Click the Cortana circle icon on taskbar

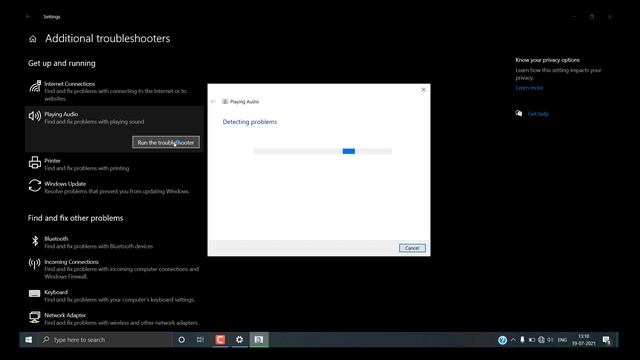(182, 340)
